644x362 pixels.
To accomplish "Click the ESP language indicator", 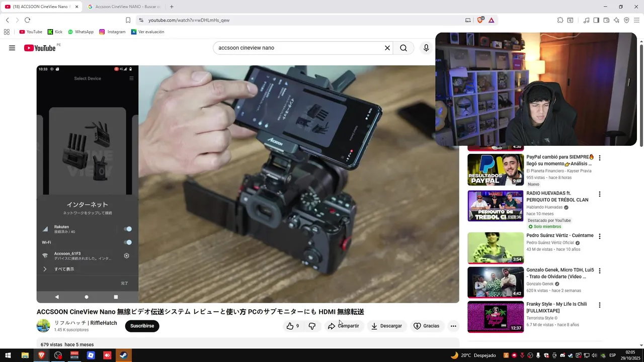I will pyautogui.click(x=612, y=355).
